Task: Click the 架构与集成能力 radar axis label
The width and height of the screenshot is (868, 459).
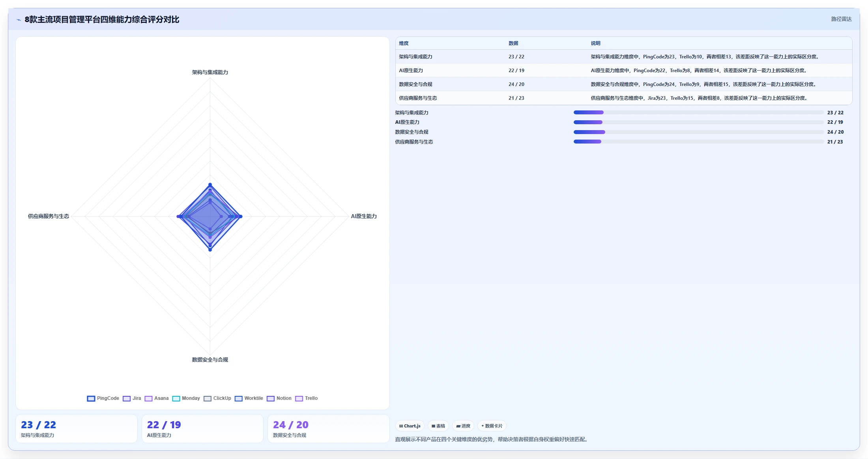Action: (x=210, y=72)
